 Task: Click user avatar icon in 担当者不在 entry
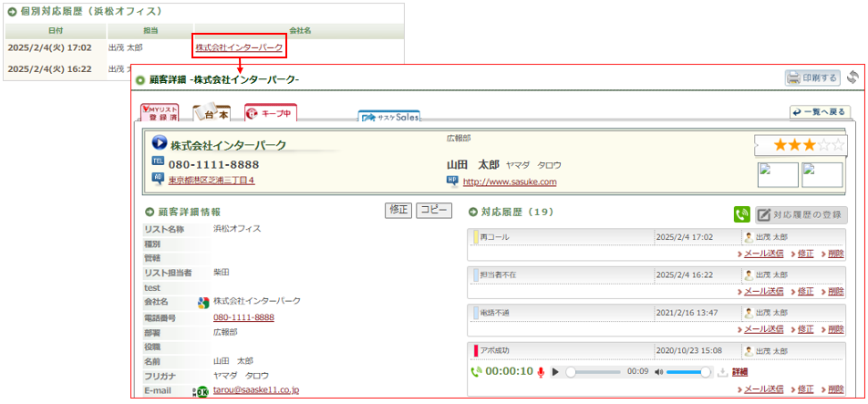click(x=749, y=275)
